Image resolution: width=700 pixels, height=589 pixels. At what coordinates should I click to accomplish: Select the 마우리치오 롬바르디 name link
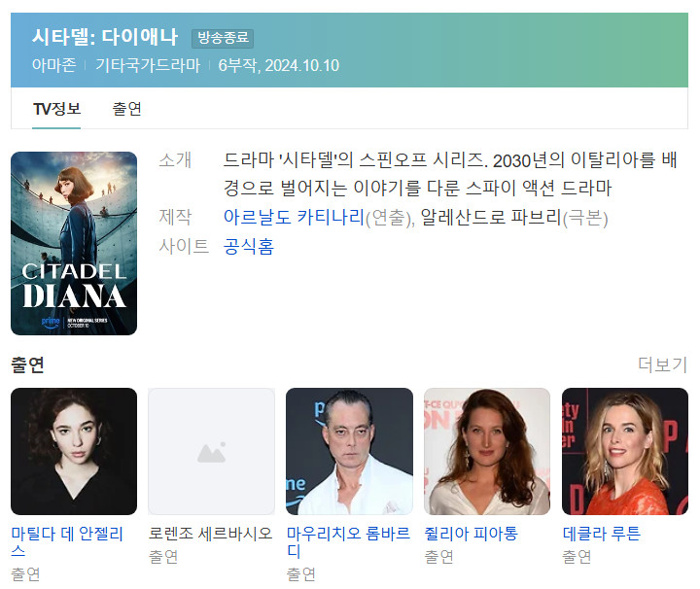pos(348,541)
